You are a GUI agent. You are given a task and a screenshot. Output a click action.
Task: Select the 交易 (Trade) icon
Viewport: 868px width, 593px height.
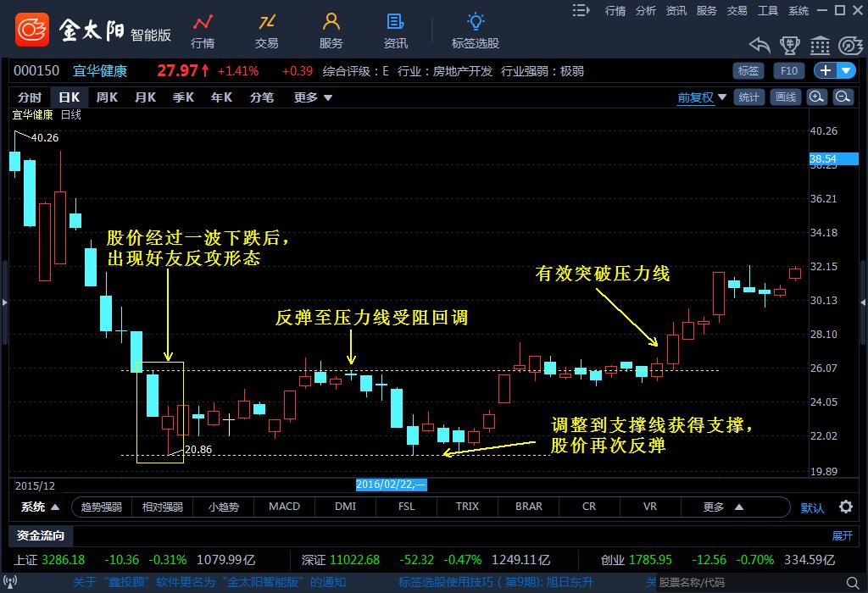(x=267, y=30)
